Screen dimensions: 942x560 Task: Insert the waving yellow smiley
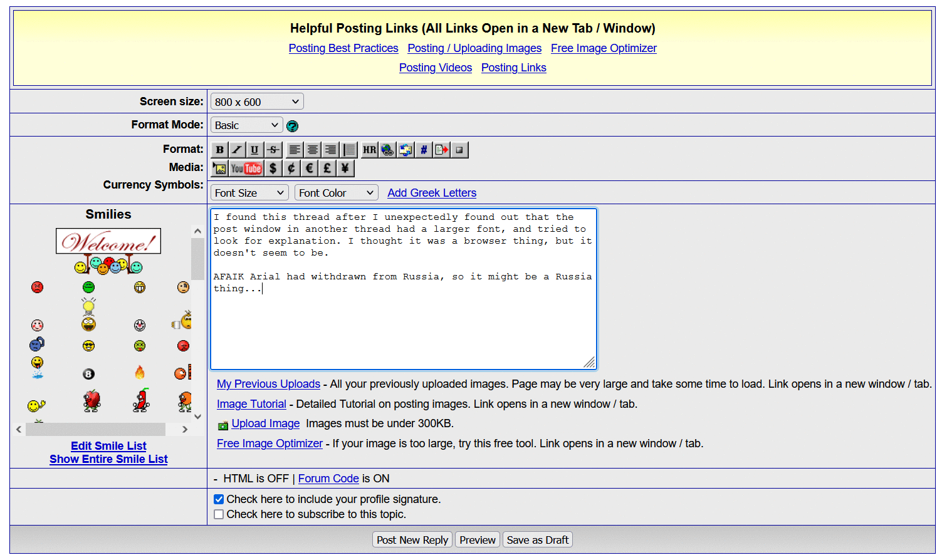point(36,406)
